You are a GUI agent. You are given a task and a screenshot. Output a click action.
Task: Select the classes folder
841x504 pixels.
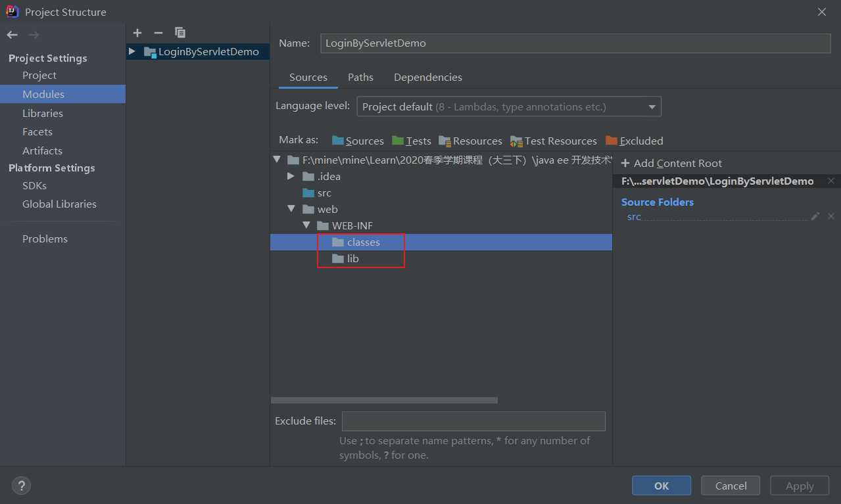(x=441, y=242)
